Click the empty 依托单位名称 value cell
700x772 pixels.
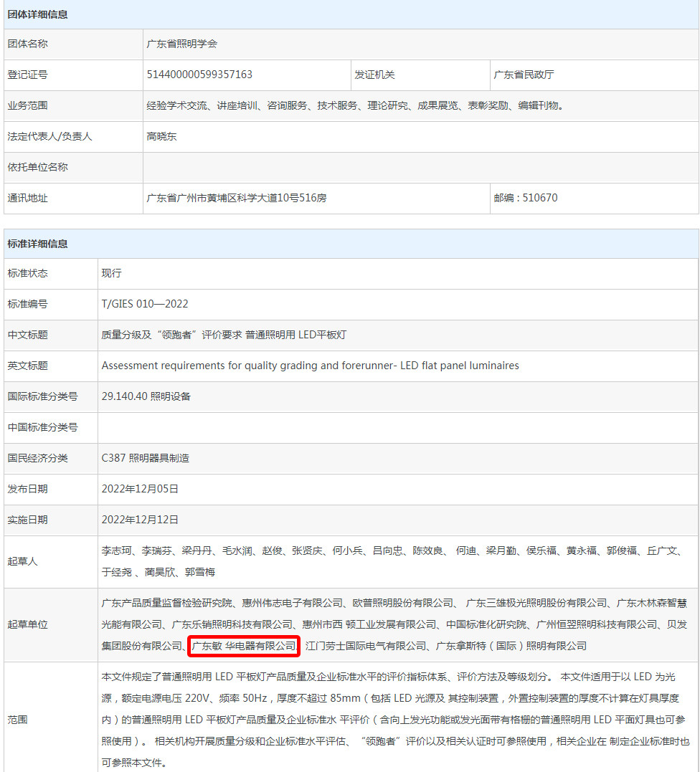point(420,167)
